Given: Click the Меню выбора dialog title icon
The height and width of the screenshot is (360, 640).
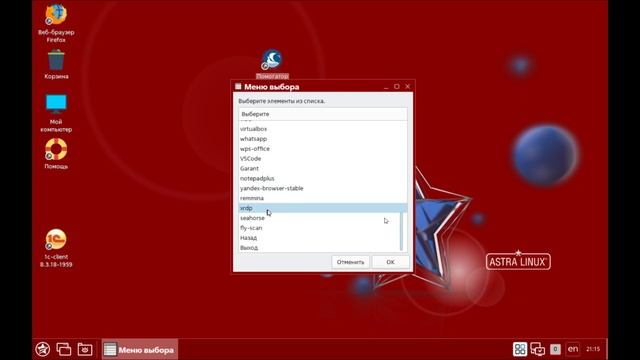Looking at the screenshot, I should coord(238,87).
